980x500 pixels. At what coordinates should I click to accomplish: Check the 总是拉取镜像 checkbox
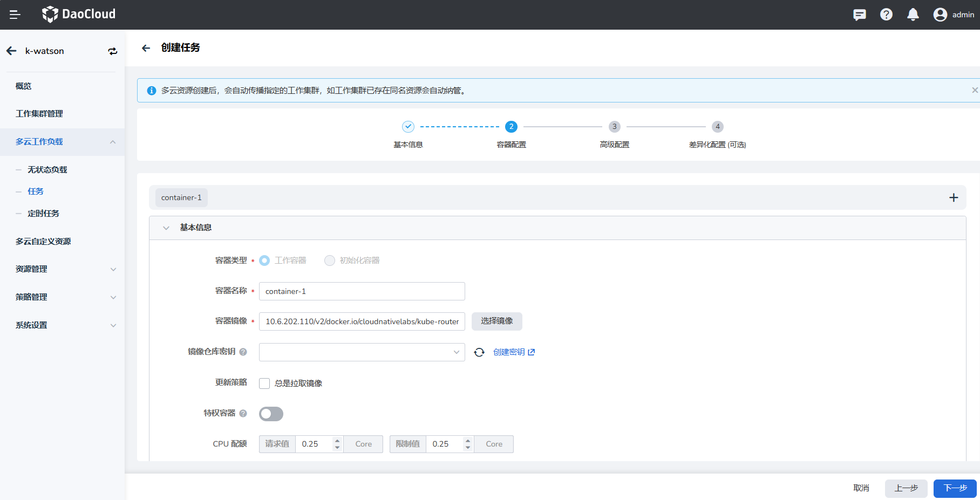tap(264, 383)
